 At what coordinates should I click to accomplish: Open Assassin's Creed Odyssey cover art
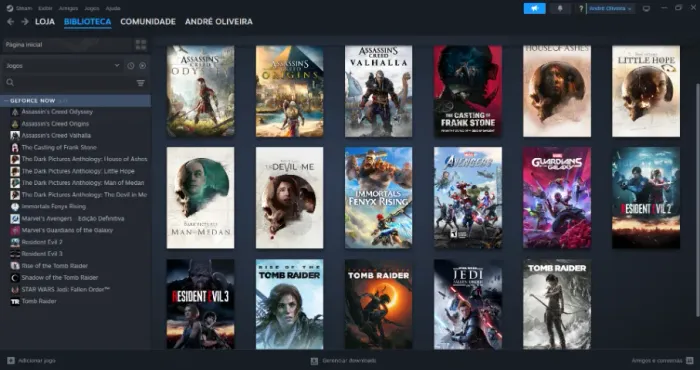(x=200, y=91)
